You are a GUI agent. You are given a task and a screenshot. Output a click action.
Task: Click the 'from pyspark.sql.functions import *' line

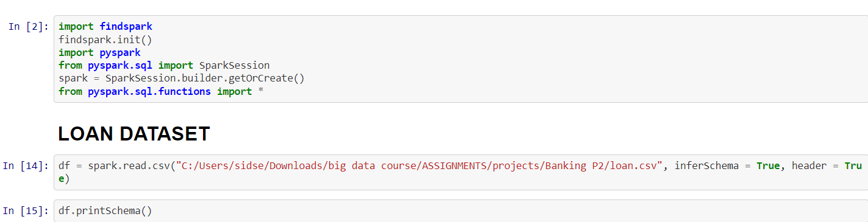click(161, 91)
